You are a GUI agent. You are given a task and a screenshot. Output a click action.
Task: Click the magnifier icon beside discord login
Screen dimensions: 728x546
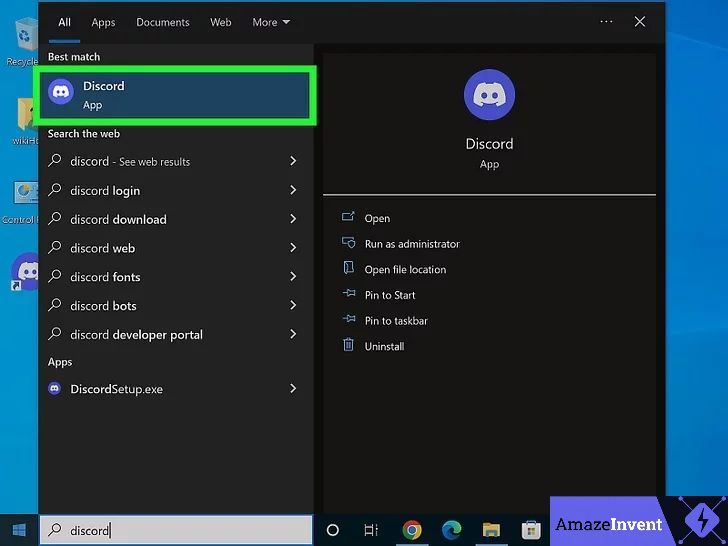point(55,189)
